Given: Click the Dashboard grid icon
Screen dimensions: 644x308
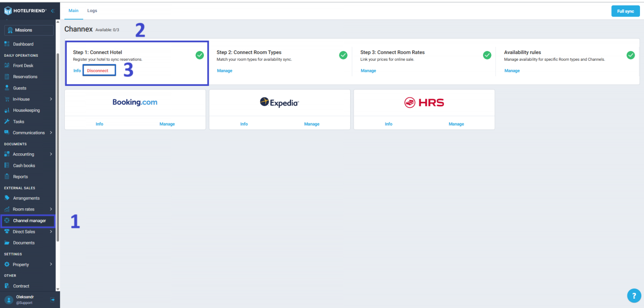Looking at the screenshot, I should 7,44.
